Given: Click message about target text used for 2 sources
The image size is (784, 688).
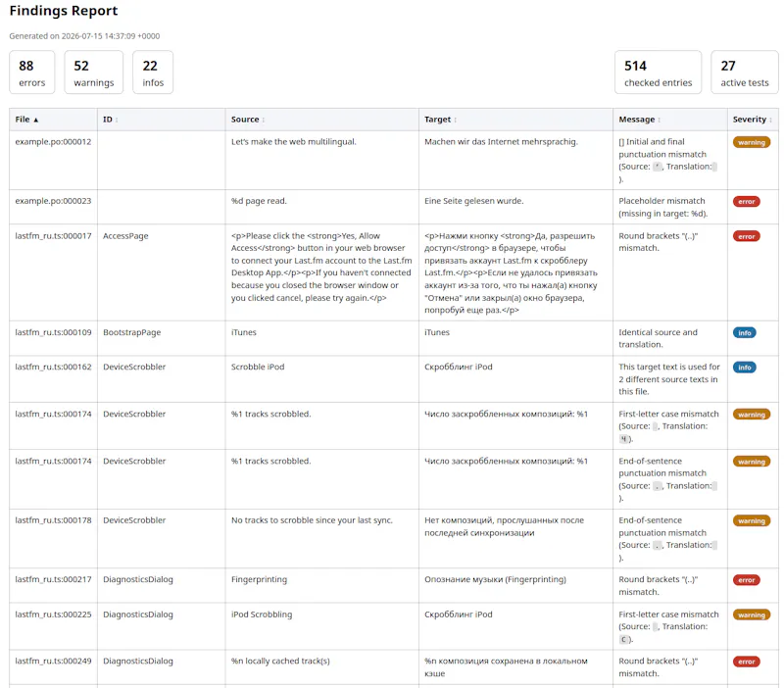Looking at the screenshot, I should (x=669, y=379).
